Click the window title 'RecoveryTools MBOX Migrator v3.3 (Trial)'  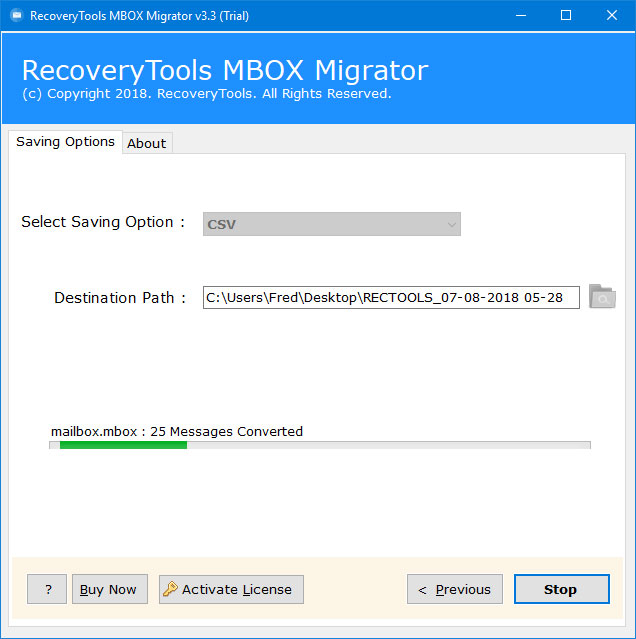[x=139, y=16]
